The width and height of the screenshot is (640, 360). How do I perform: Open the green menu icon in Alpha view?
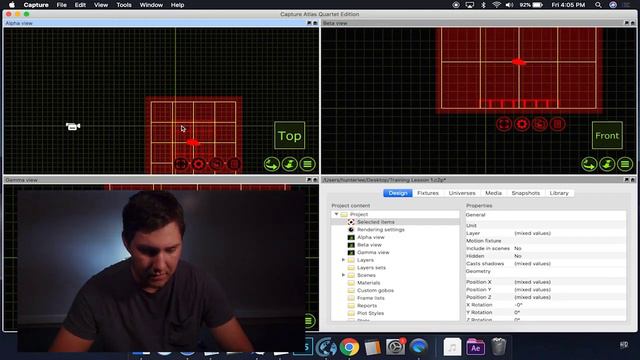[307, 164]
